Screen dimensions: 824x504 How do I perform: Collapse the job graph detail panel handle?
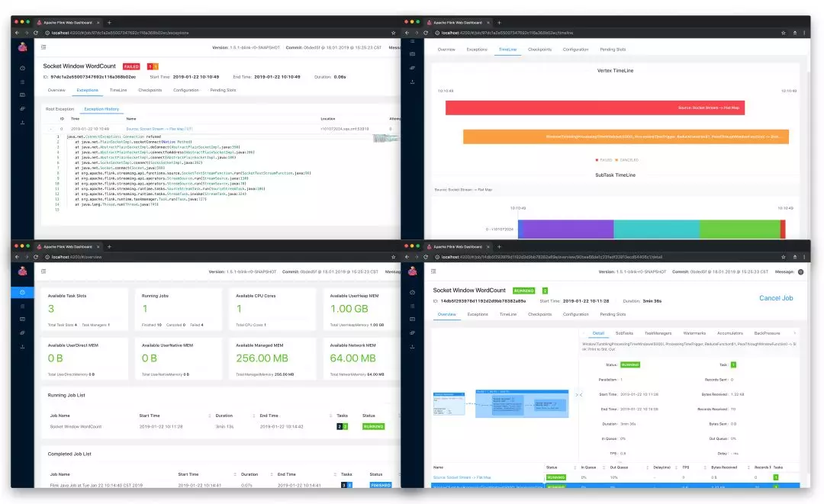[x=578, y=395]
